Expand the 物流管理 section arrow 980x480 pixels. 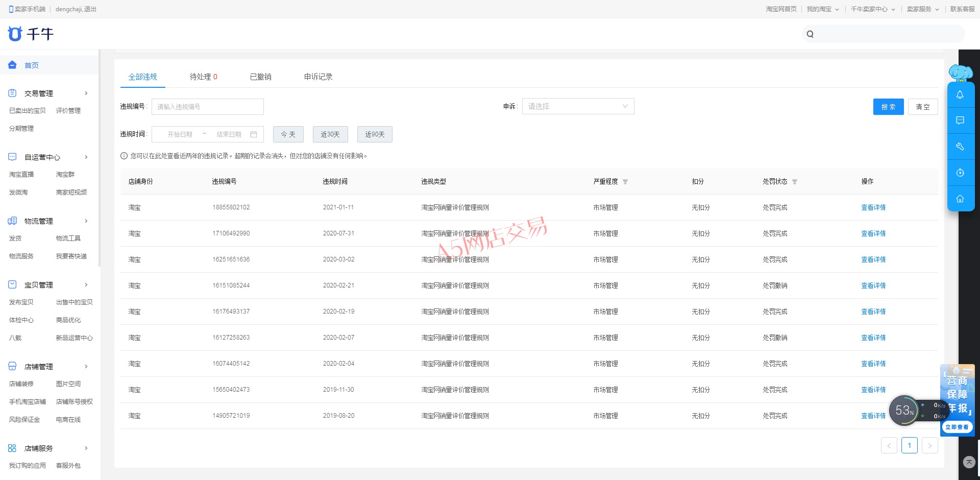coord(86,221)
